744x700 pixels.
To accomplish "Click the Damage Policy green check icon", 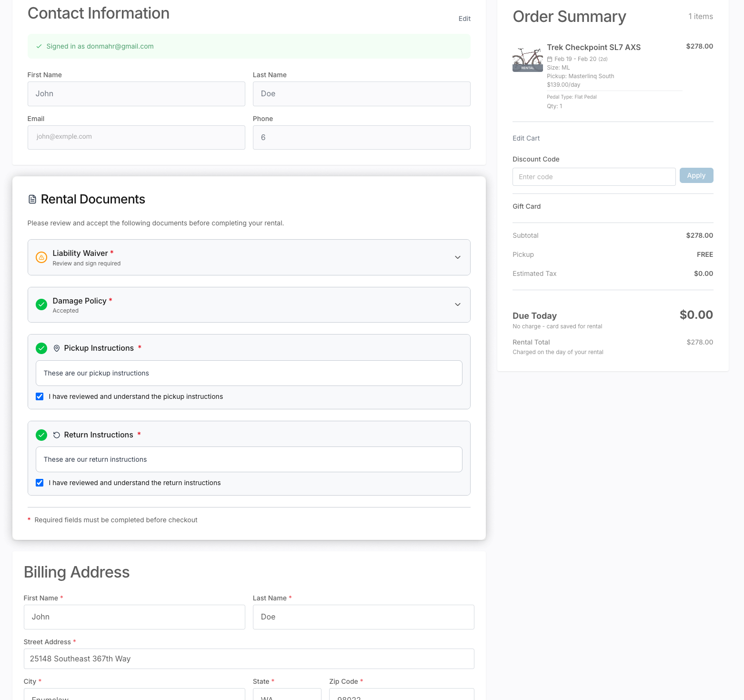I will coord(41,304).
